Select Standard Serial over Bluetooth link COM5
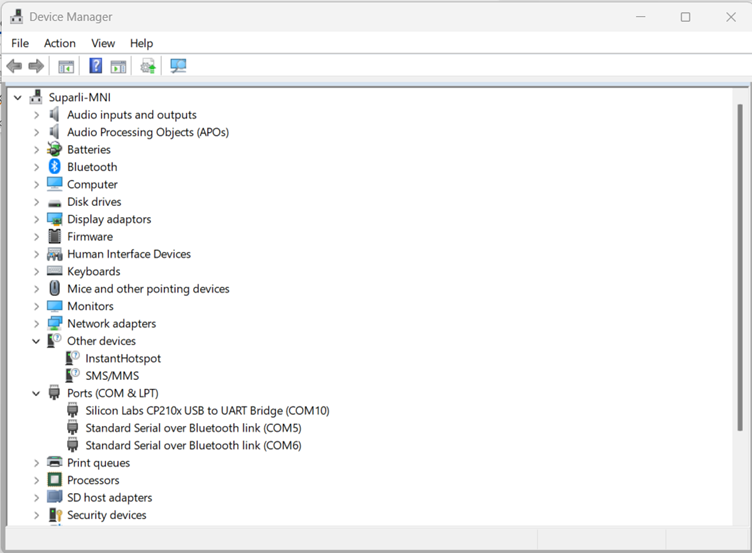The image size is (752, 553). [x=192, y=428]
